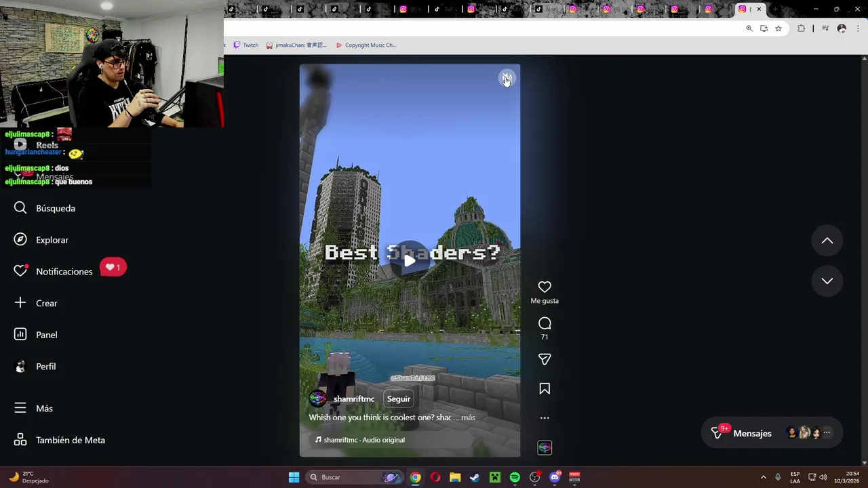Close the active Instagram tab

pos(759,9)
